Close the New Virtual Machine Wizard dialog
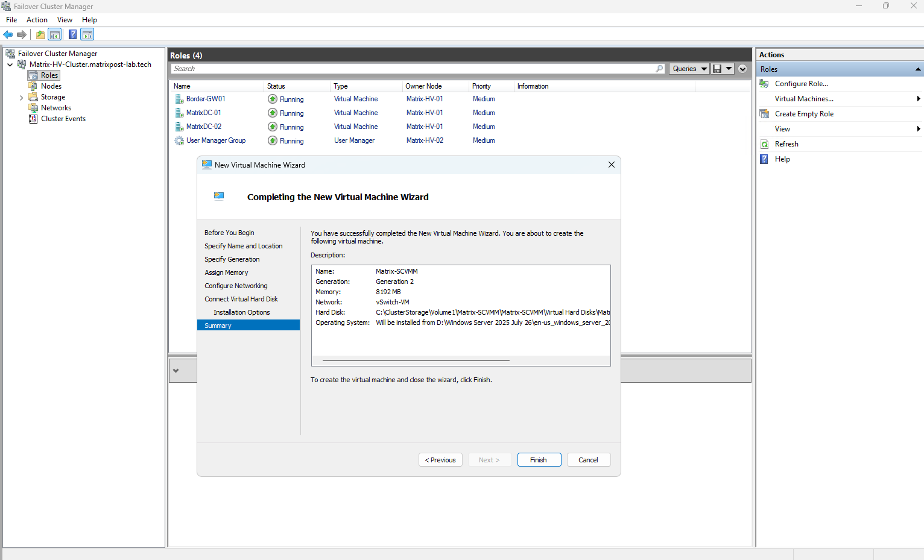The height and width of the screenshot is (560, 924). coord(612,165)
